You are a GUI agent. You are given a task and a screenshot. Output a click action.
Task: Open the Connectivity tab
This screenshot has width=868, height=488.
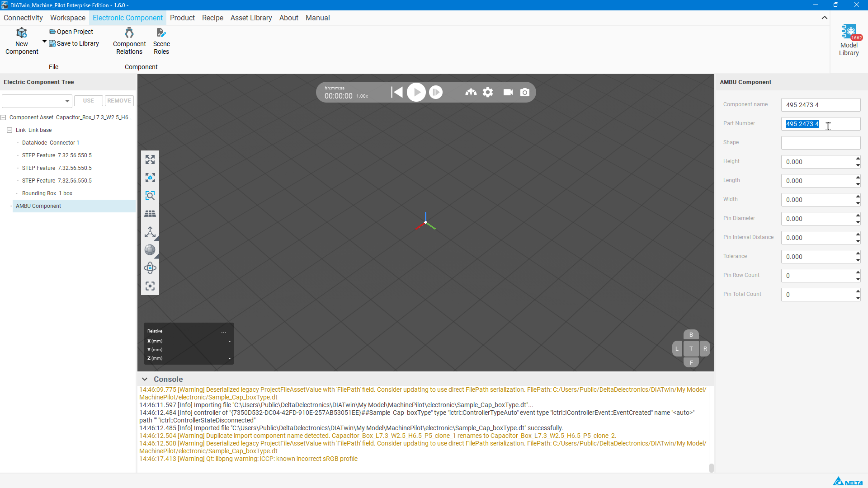pos(23,18)
